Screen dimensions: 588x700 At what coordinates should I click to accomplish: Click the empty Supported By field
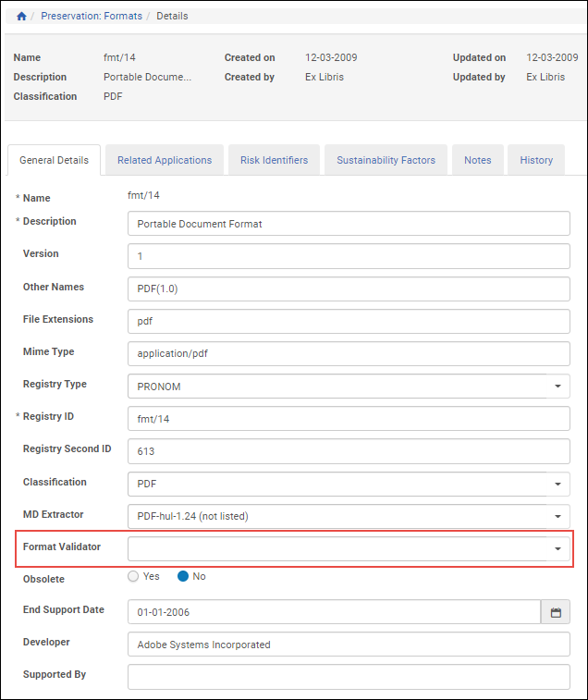tap(348, 677)
